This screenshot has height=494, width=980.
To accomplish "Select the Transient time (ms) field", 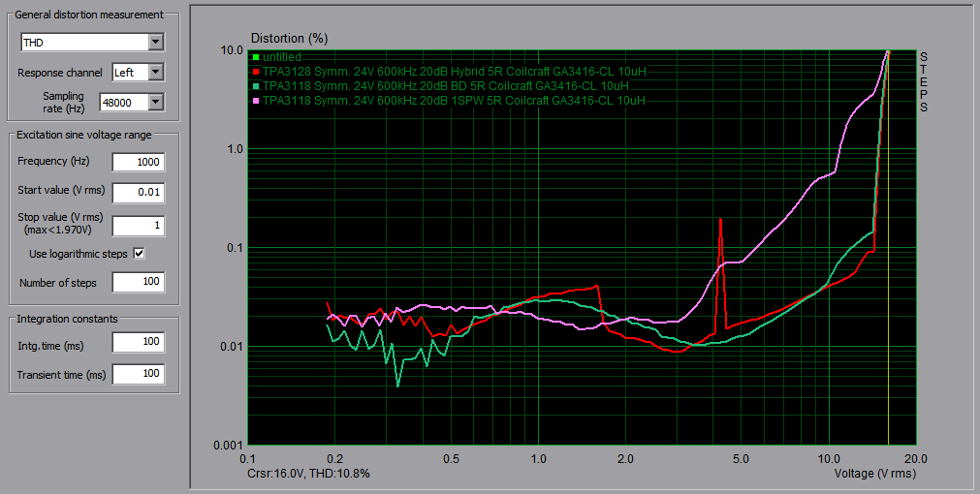I will (x=138, y=374).
